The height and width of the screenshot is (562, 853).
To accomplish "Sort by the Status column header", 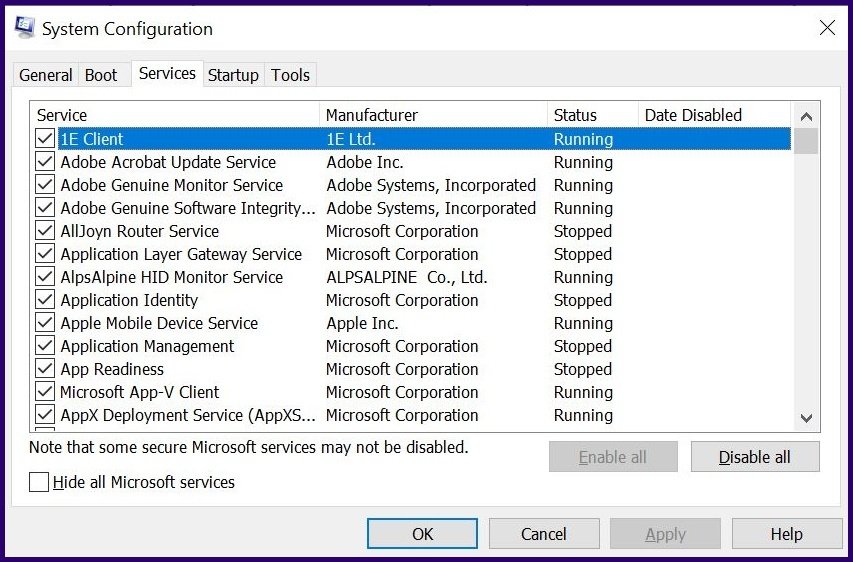I will point(593,115).
